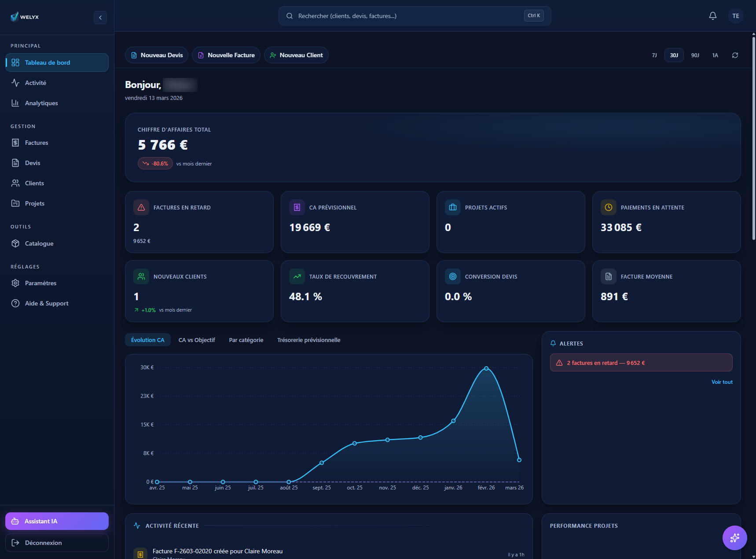
Task: Collapse the sidebar with the chevron button
Action: click(x=100, y=18)
